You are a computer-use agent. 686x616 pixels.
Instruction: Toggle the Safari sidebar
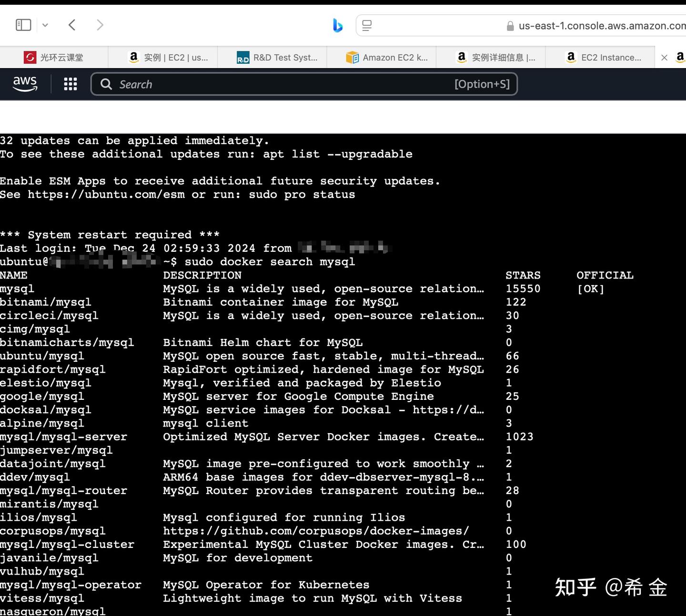(23, 24)
